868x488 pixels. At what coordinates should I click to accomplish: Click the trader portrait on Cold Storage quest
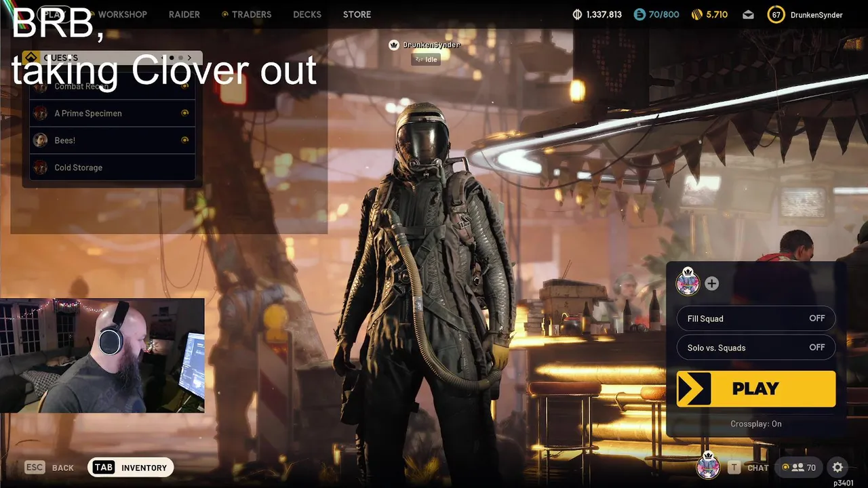tap(41, 167)
